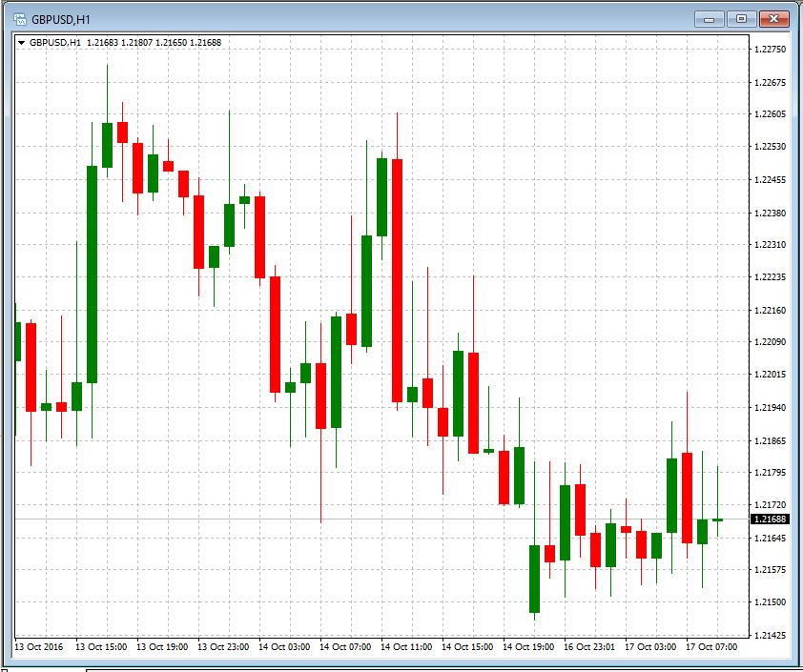803x672 pixels.
Task: Click the current price label 1.21688
Action: click(x=771, y=519)
